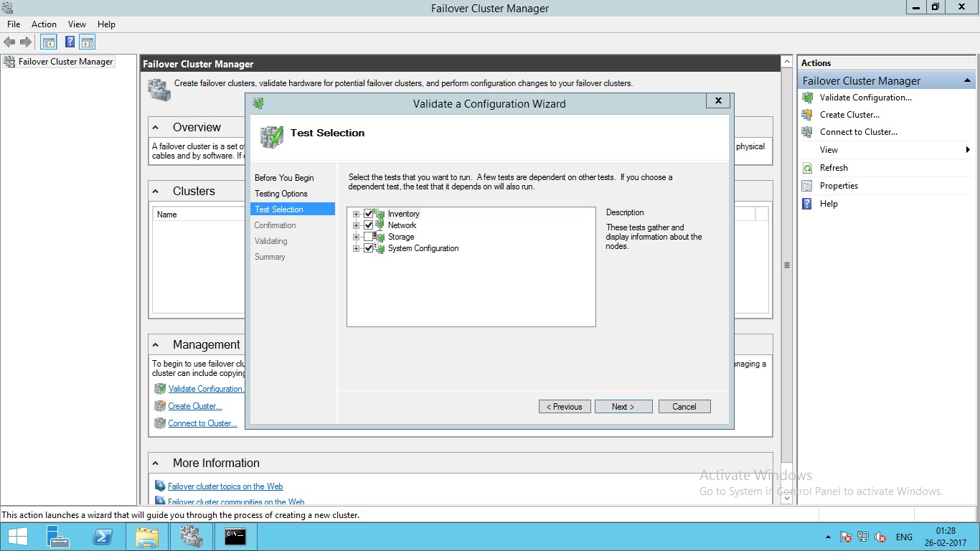Open the Help menu in menu bar
This screenshot has width=980, height=551.
pos(106,24)
